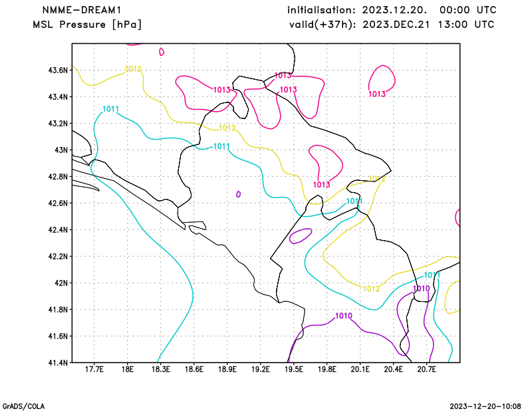Select the '42.6N' latitude axis label
The image size is (532, 411).
point(58,204)
